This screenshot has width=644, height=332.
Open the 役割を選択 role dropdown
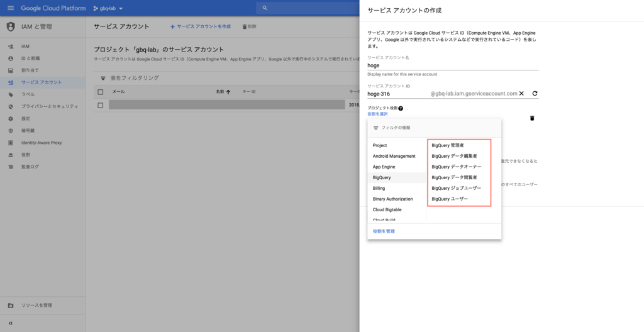[x=377, y=114]
